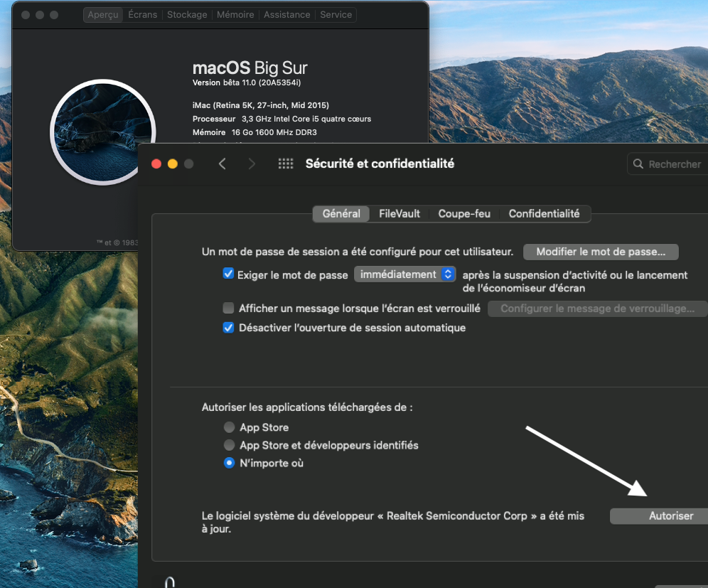Click the Rechercher search field

667,164
